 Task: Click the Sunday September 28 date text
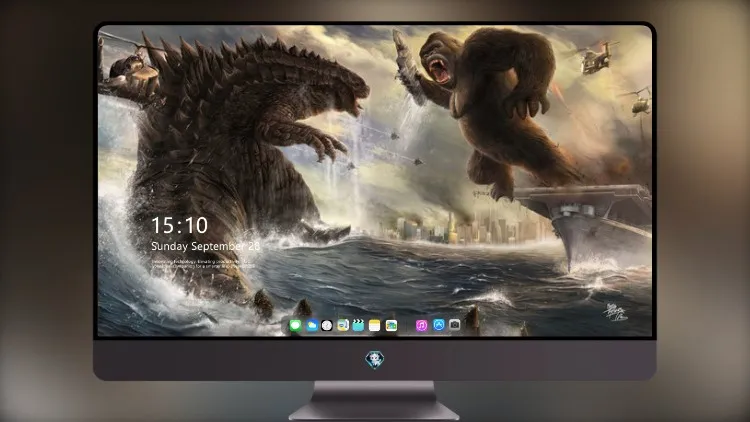tap(205, 246)
